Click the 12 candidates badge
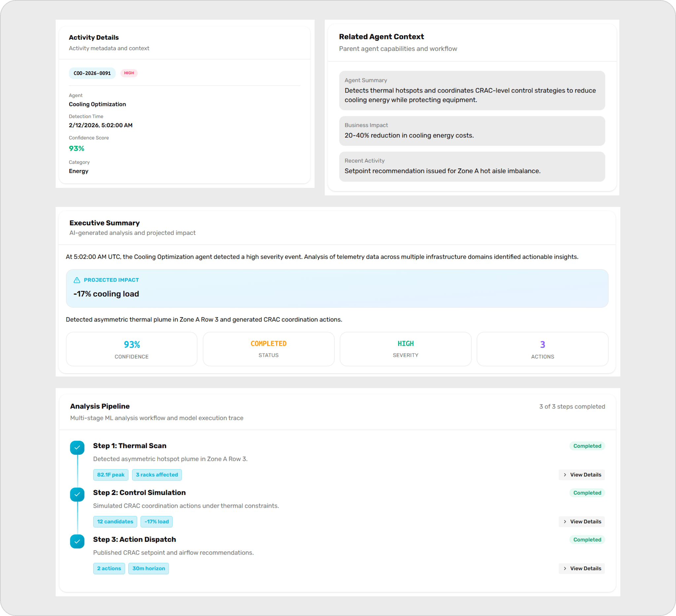The image size is (676, 616). tap(115, 522)
